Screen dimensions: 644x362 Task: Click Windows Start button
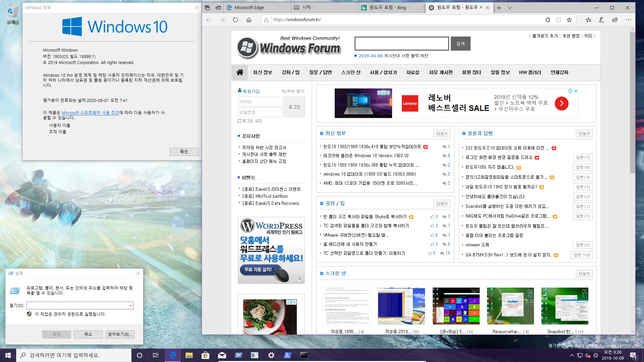pyautogui.click(x=8, y=355)
